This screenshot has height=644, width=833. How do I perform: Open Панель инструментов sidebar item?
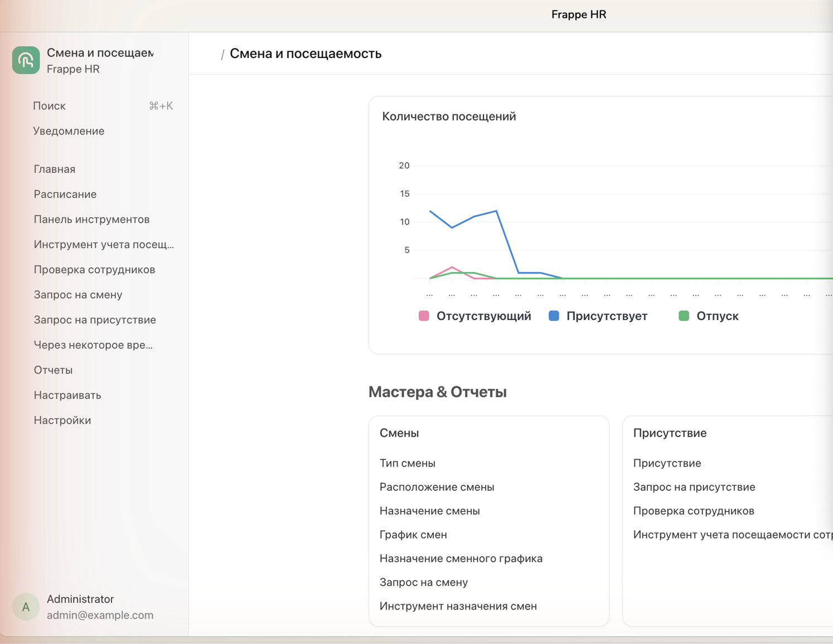(x=91, y=219)
